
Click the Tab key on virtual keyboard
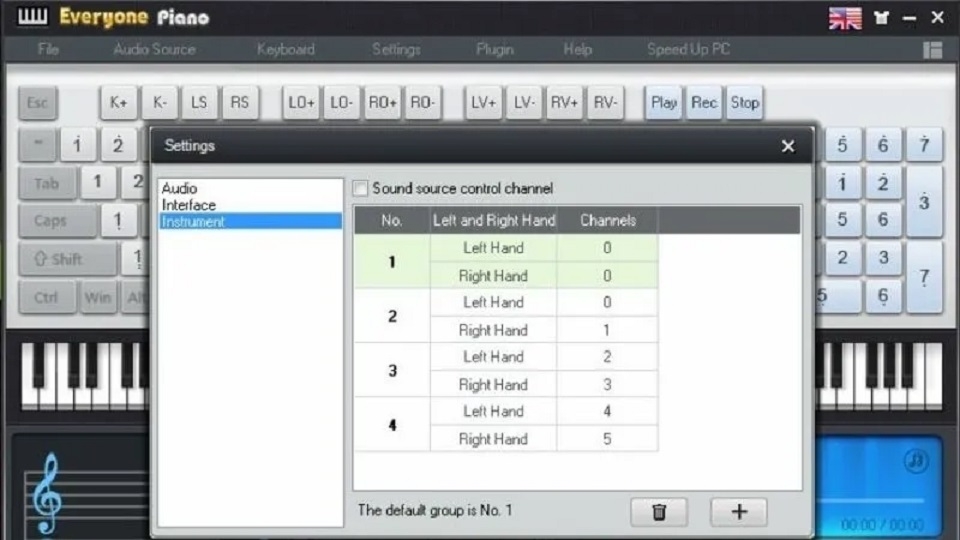pos(47,182)
